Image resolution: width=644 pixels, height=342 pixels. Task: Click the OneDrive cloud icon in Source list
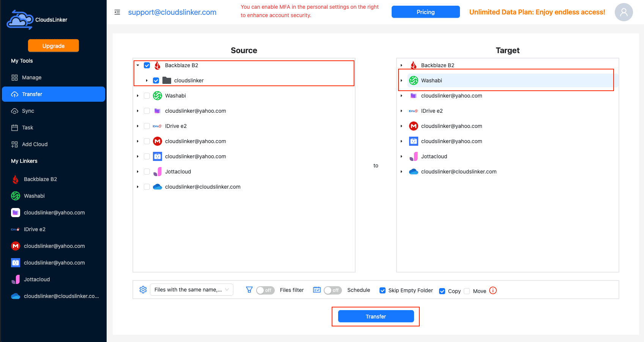(157, 187)
